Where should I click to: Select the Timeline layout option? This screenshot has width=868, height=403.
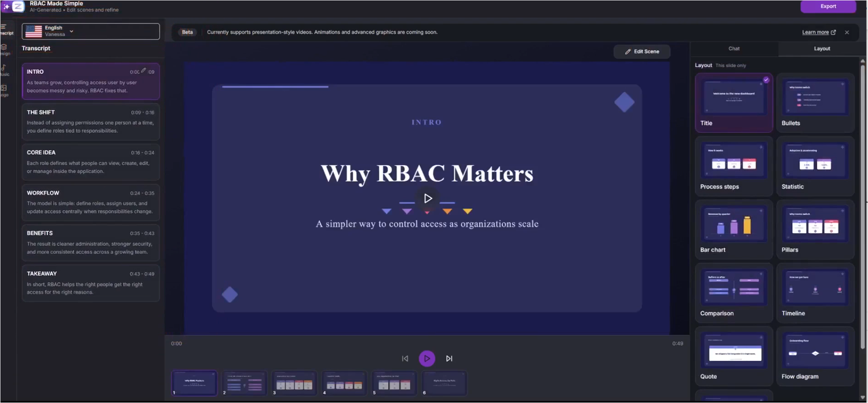tap(815, 293)
